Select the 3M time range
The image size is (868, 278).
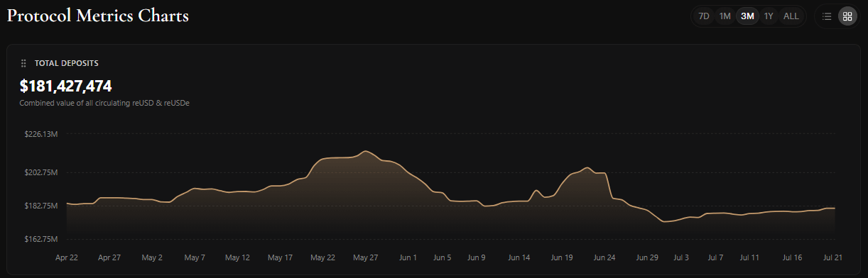[747, 16]
